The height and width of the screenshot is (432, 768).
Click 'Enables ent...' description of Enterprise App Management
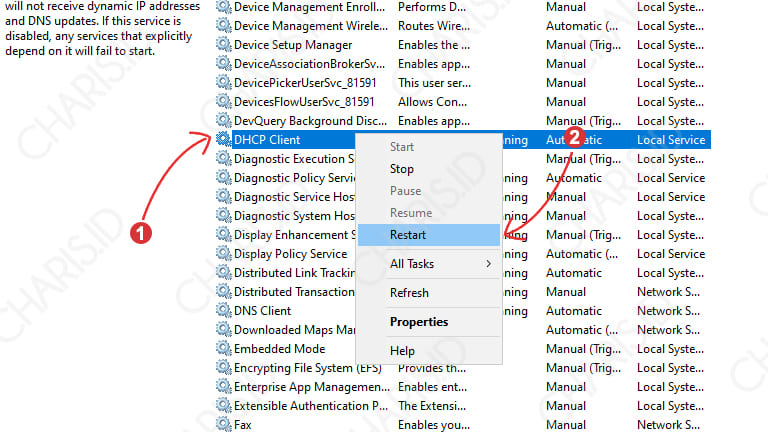(x=432, y=387)
